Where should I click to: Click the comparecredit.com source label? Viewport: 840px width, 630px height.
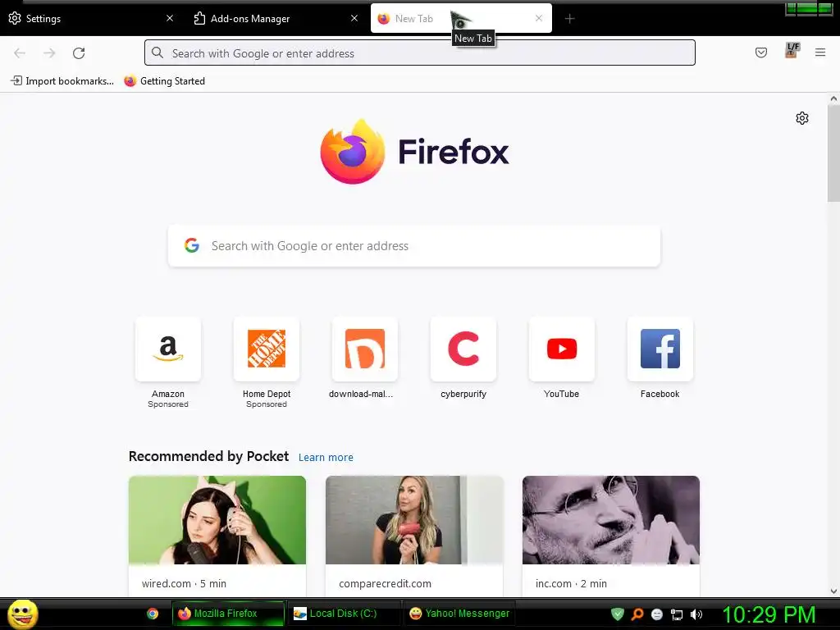385,583
